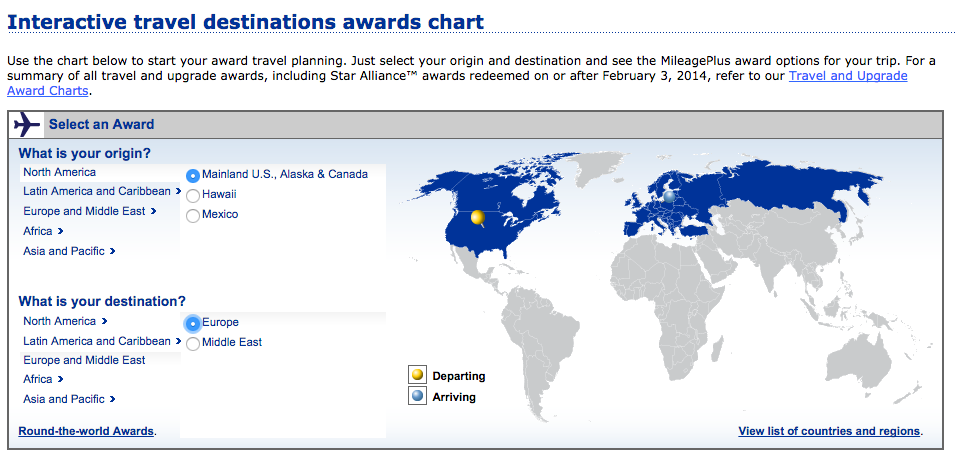The width and height of the screenshot is (956, 459).
Task: Click the blue arriving pin over Europe
Action: point(669,197)
